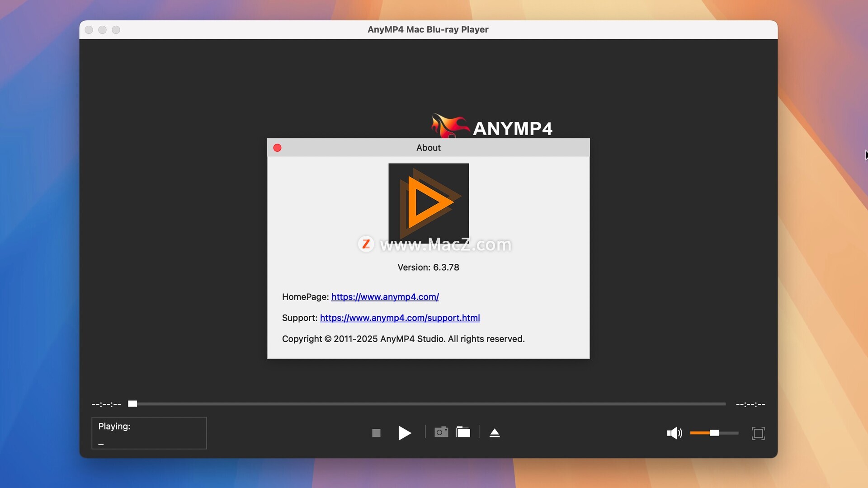Click the orange play logo in About dialog
This screenshot has width=868, height=488.
[x=428, y=203]
